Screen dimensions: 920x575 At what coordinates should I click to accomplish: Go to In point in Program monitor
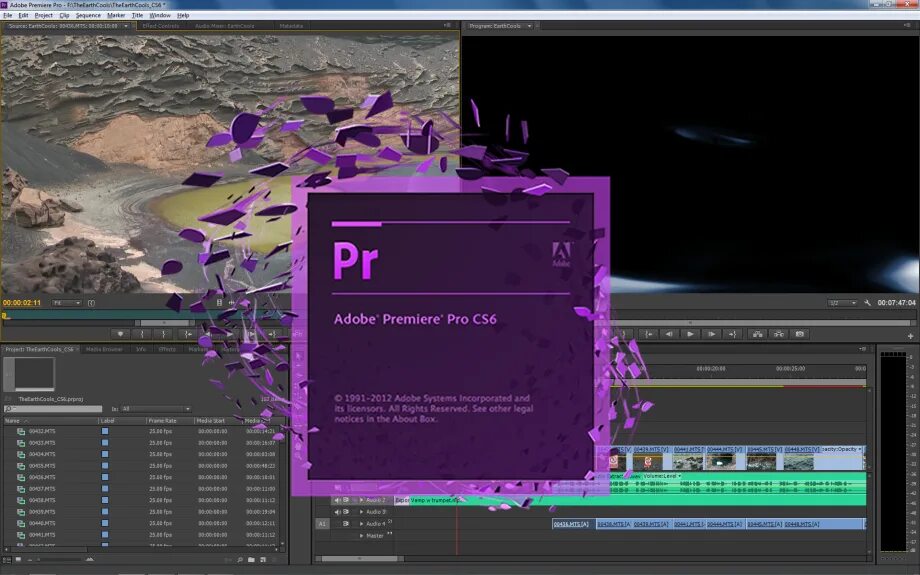click(x=648, y=334)
